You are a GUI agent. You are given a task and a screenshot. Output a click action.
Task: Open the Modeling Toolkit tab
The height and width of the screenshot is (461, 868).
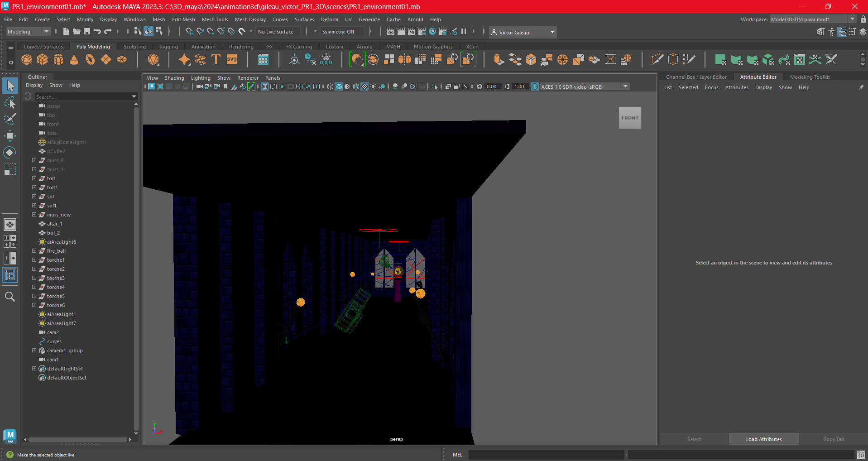810,77
